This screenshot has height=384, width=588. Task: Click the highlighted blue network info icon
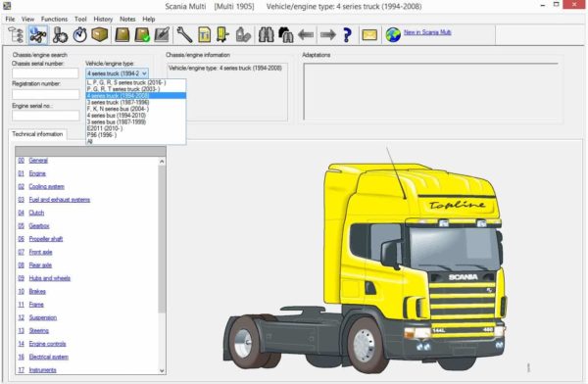38,35
